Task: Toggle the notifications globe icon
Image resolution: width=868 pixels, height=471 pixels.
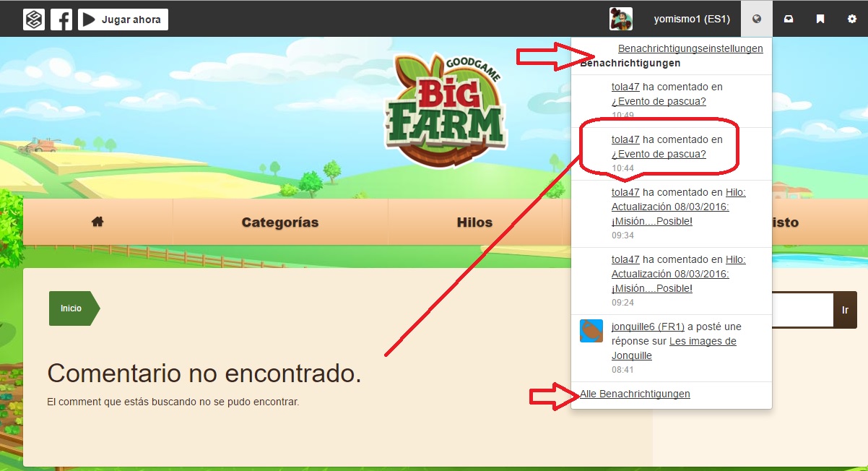Action: 756,20
